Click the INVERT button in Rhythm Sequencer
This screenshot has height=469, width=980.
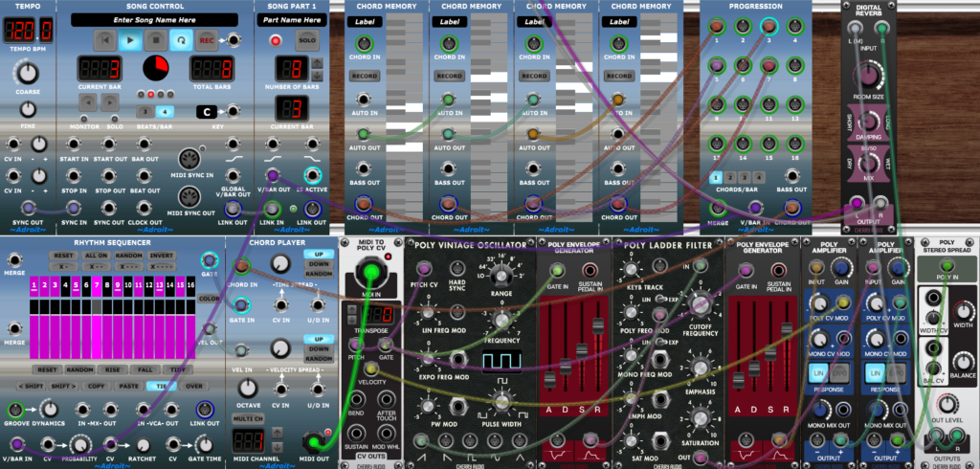[161, 257]
